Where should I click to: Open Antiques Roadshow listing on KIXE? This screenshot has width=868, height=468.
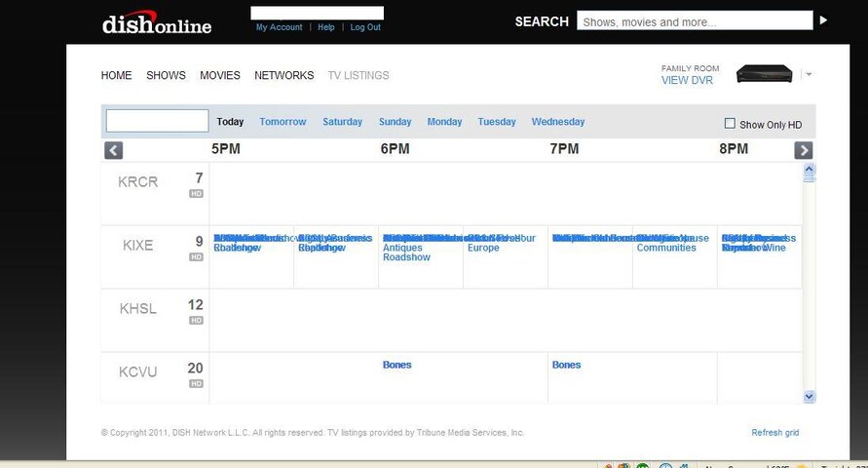click(x=406, y=253)
